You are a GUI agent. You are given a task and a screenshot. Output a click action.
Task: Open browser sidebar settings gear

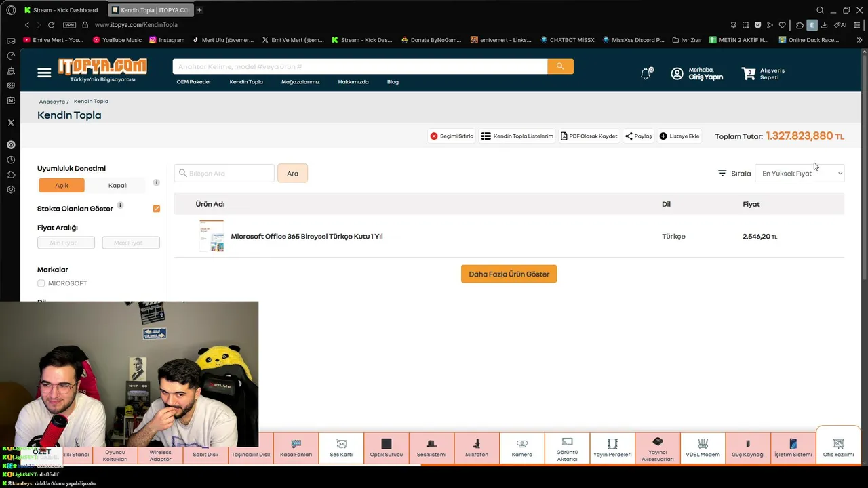[10, 190]
